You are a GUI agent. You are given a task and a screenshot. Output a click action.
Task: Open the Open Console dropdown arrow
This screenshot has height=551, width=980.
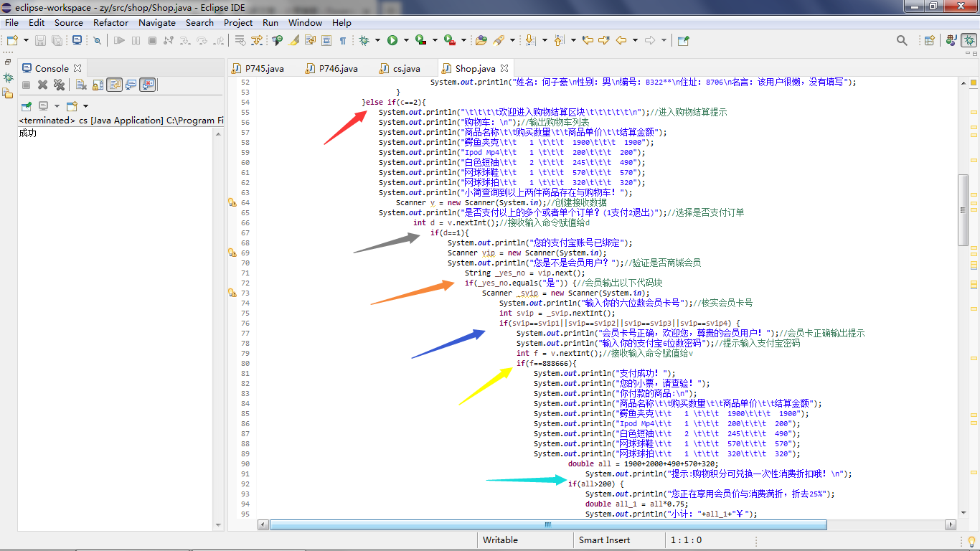[86, 106]
